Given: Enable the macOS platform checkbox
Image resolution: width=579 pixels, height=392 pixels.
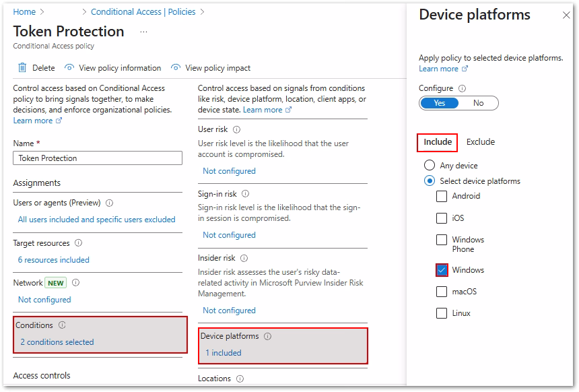Looking at the screenshot, I should tap(442, 292).
